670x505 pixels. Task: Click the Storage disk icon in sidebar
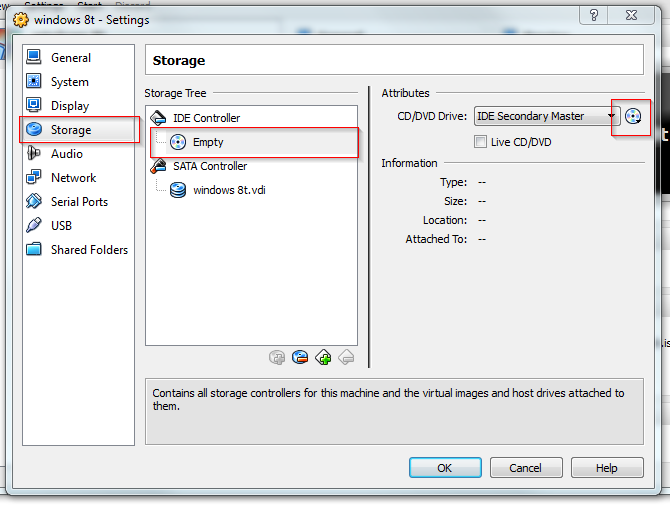[34, 129]
